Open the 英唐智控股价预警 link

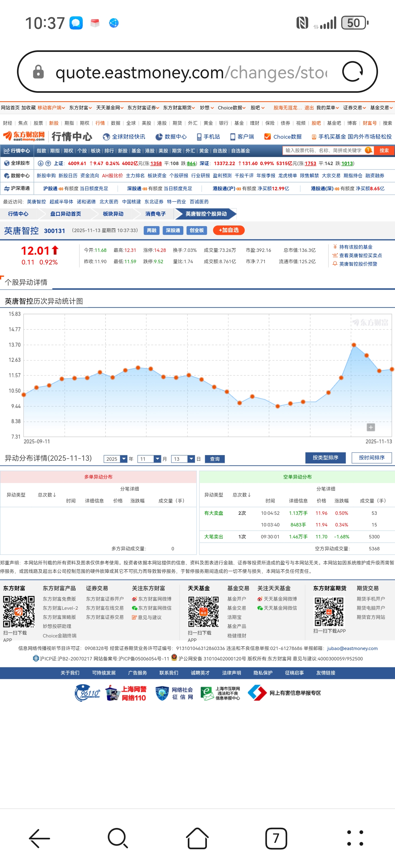[x=358, y=264]
